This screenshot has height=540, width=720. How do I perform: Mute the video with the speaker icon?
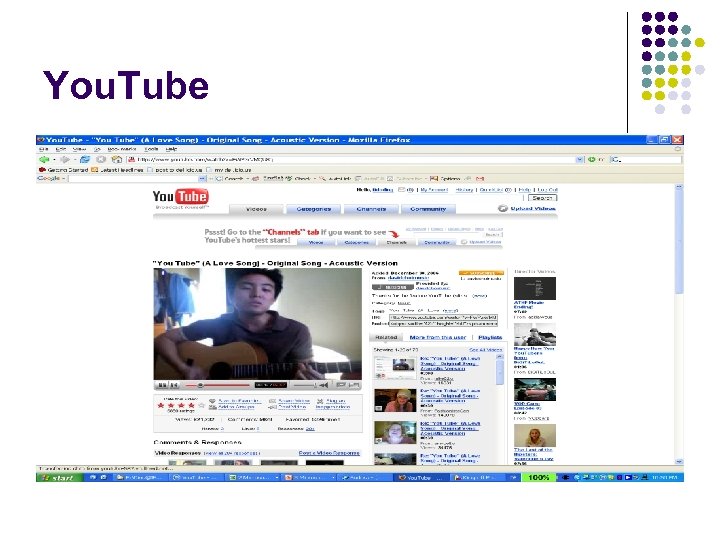pos(324,385)
